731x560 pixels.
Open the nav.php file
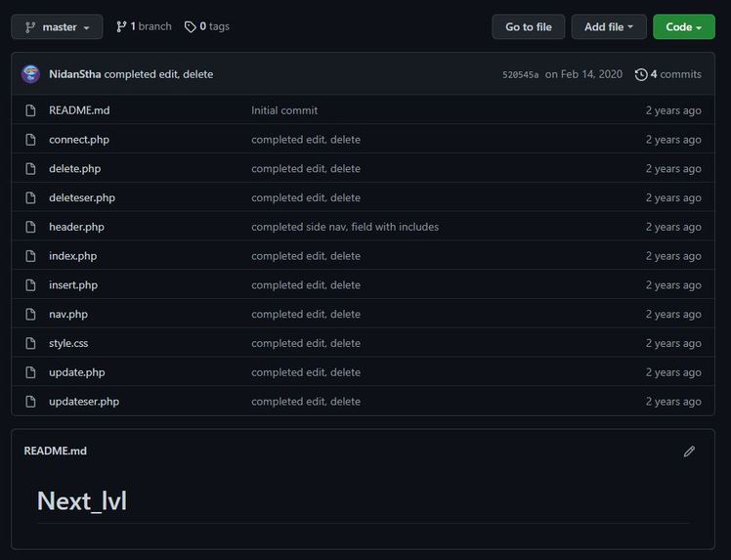[x=68, y=315]
